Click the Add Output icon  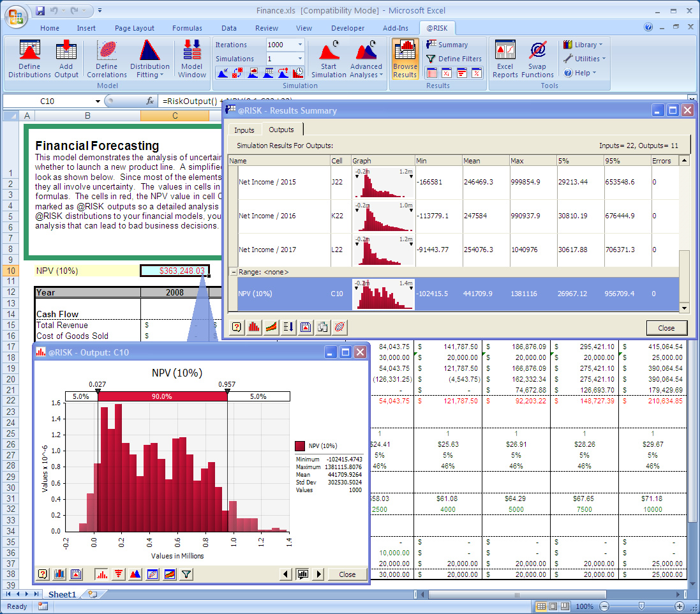[66, 59]
